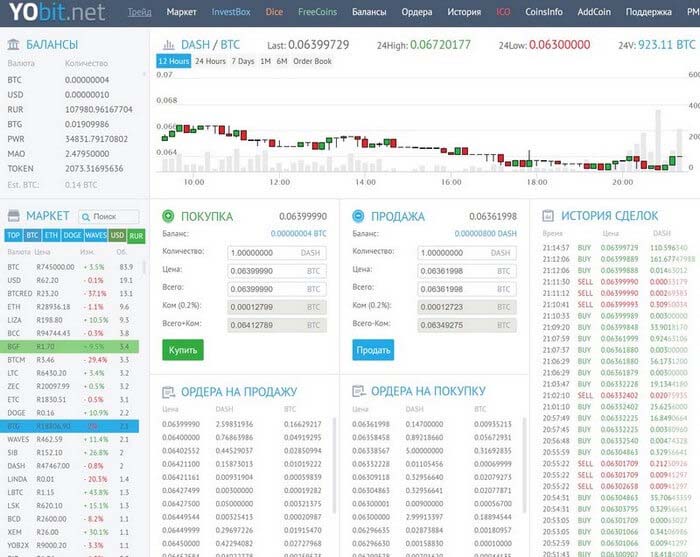700x557 pixels.
Task: Switch chart to 24 Hours range
Action: (210, 61)
